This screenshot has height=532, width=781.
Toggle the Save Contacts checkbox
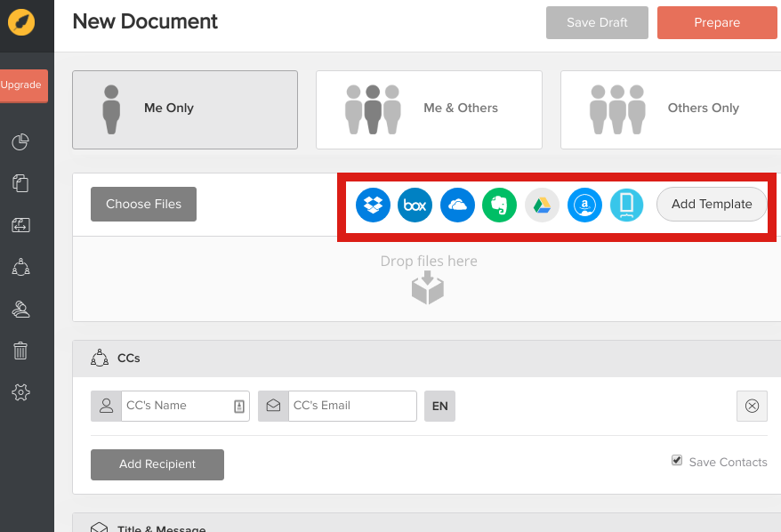pyautogui.click(x=676, y=460)
